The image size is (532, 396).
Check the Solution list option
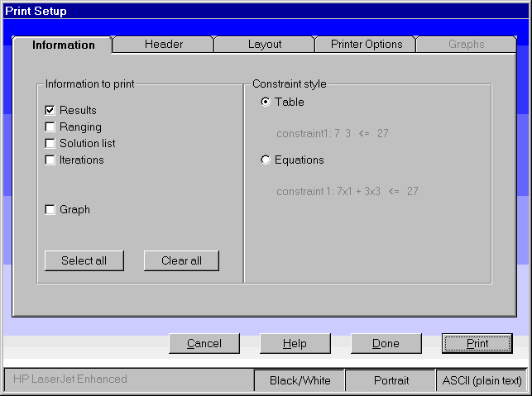tap(50, 143)
